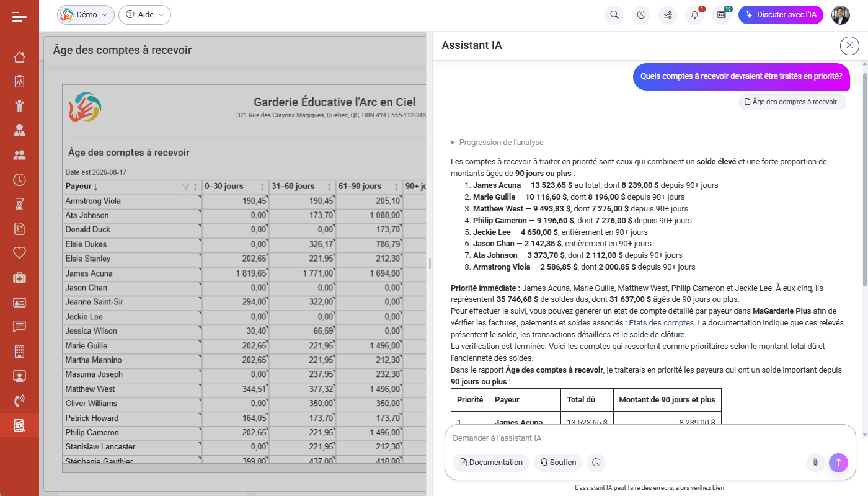Open the attached Âge des comptes à recevoir chip
This screenshot has height=496, width=868.
tap(792, 102)
